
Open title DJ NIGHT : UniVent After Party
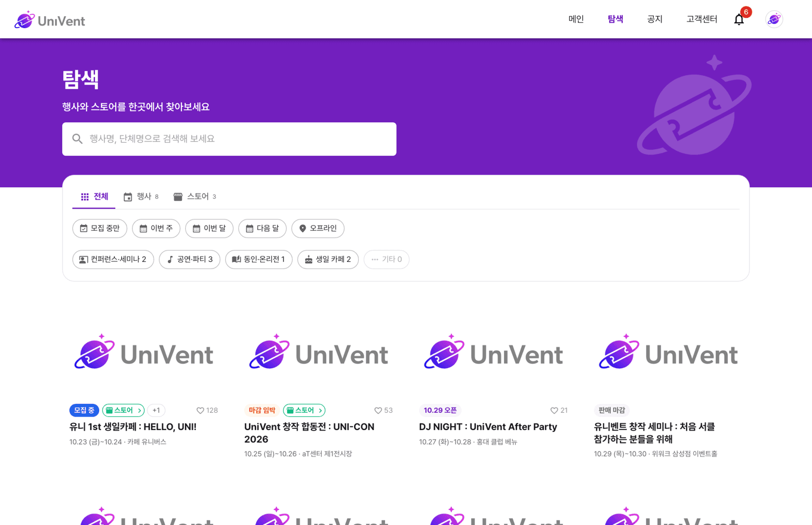(488, 427)
